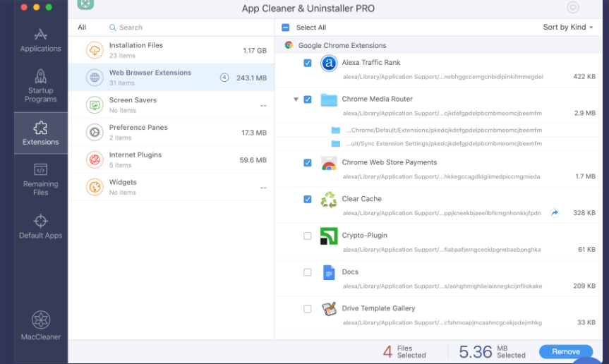
Task: Open the Applications sidebar section
Action: pyautogui.click(x=40, y=40)
